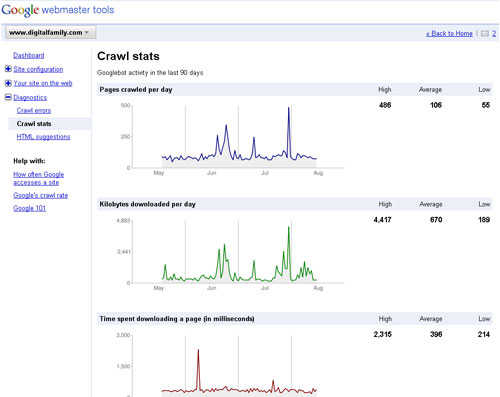
Task: Open Crawl errors page
Action: coord(34,110)
